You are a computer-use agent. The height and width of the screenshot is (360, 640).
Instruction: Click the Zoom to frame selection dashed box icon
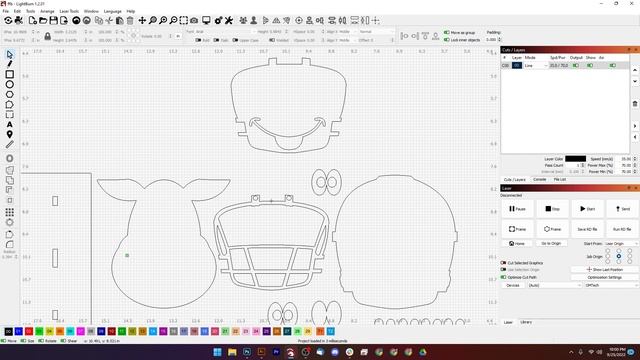[184, 20]
